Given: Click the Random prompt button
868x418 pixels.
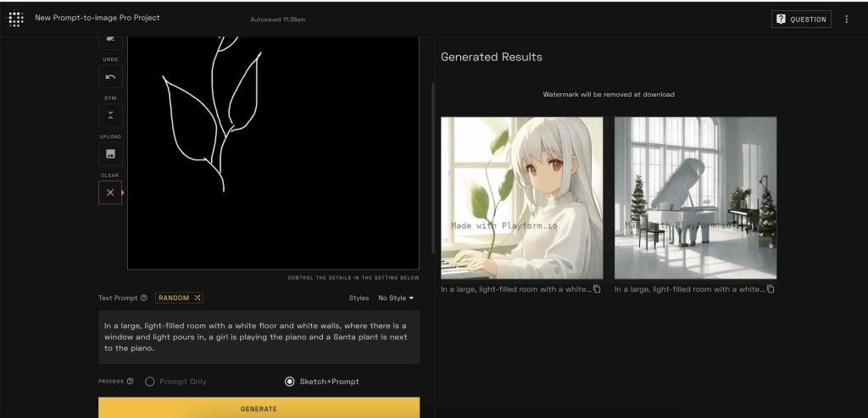Looking at the screenshot, I should (179, 298).
